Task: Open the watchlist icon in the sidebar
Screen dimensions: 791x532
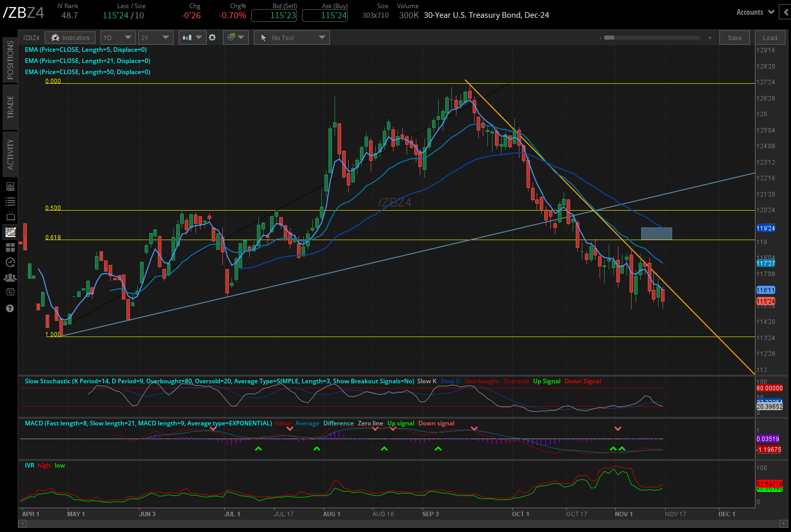Action: (x=10, y=202)
